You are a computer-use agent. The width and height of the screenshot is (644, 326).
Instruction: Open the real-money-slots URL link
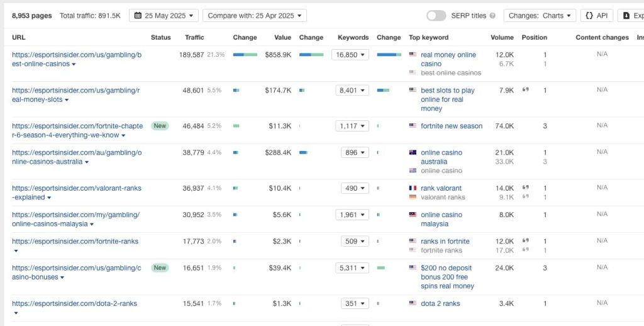click(x=76, y=95)
